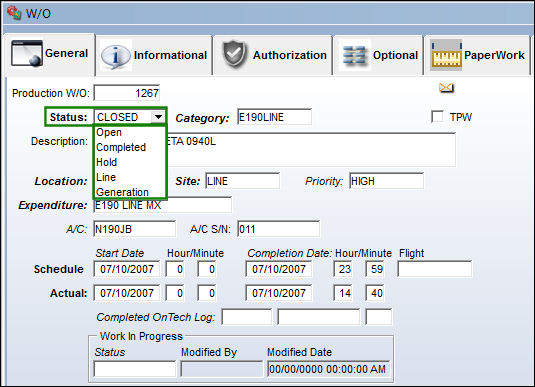This screenshot has width=535, height=387.
Task: Click the Actual start minute field
Action: [207, 293]
